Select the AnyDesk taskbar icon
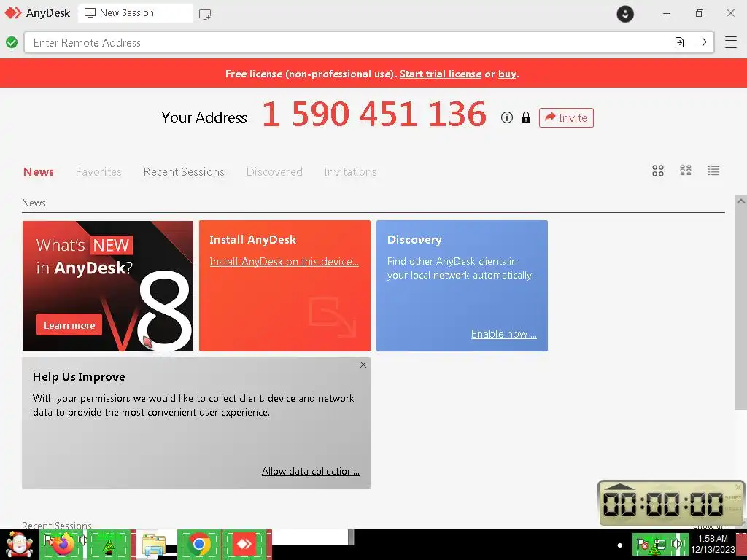 [244, 544]
